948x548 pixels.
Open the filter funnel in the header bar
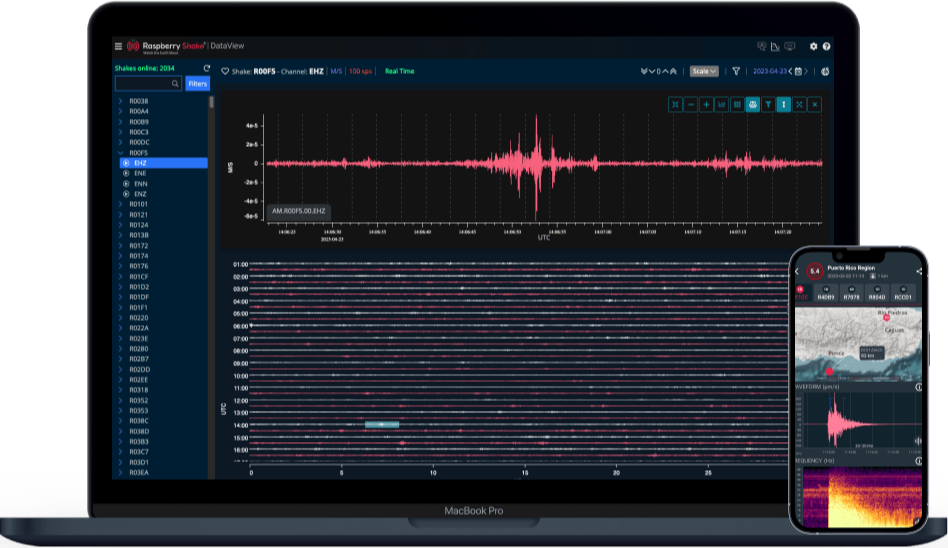click(x=736, y=71)
